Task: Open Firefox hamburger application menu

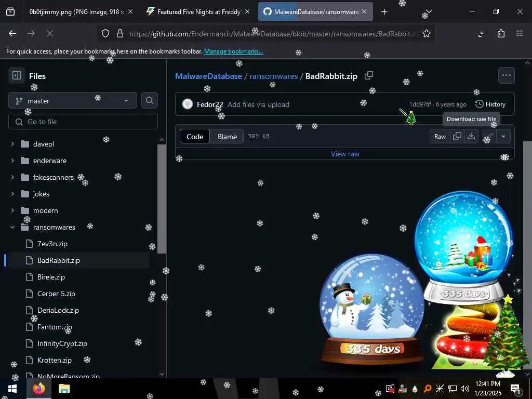Action: (x=520, y=33)
